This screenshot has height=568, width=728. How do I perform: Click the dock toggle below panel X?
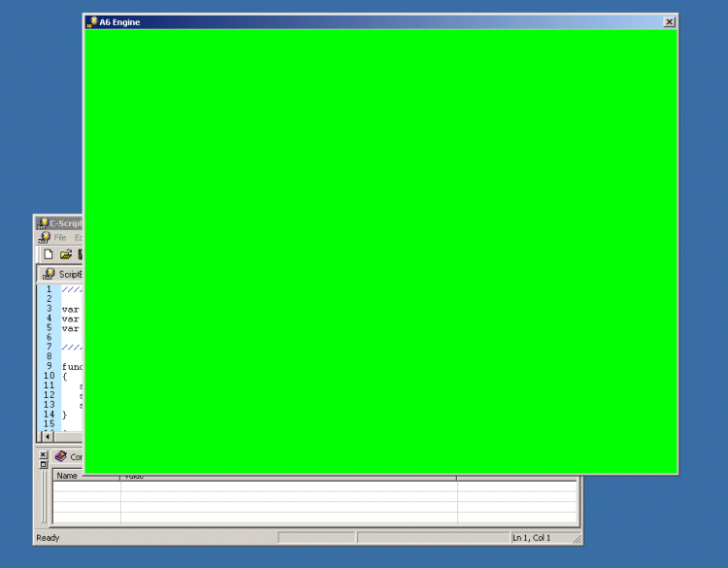(43, 465)
